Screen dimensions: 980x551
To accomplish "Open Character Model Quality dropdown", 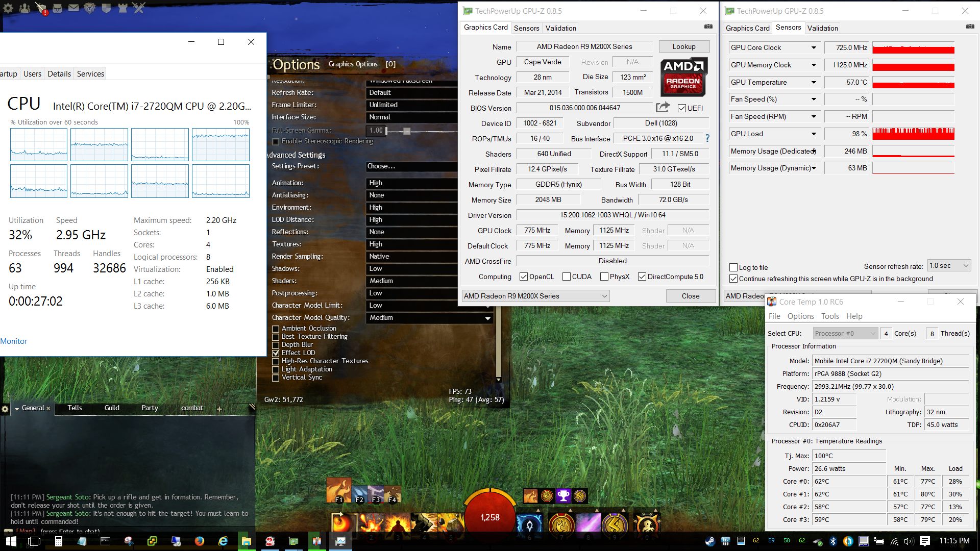I will [x=430, y=318].
